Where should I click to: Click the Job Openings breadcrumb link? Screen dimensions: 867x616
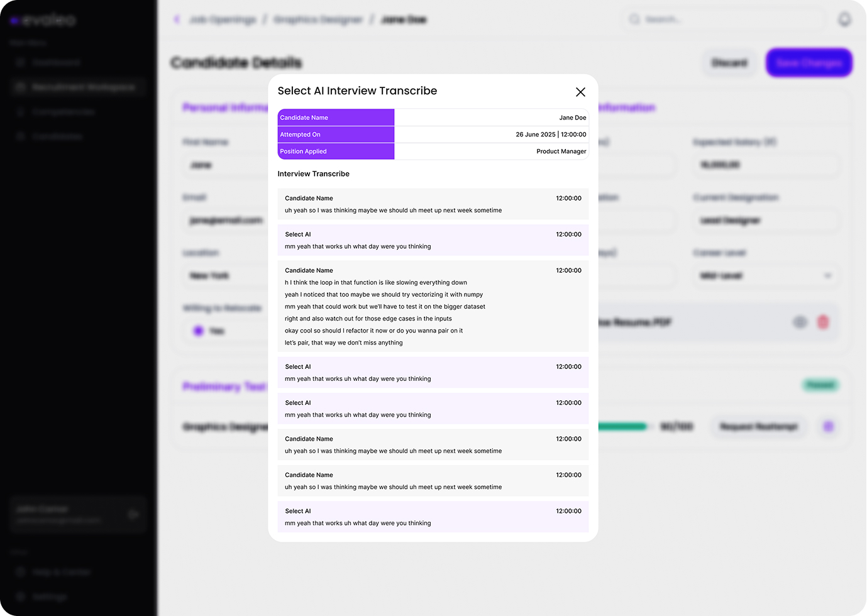tap(223, 19)
